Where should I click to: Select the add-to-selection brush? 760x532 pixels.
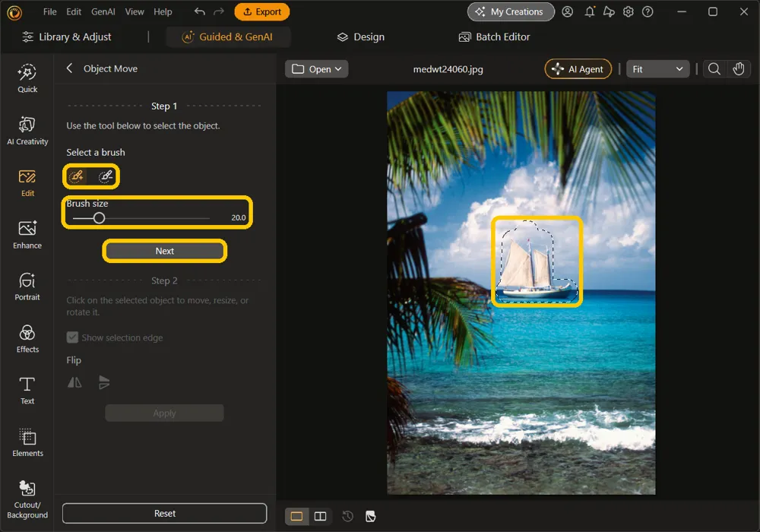(77, 176)
